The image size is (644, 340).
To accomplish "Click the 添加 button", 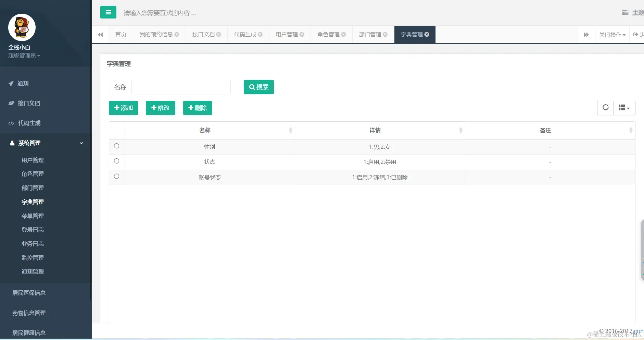I will [x=123, y=108].
